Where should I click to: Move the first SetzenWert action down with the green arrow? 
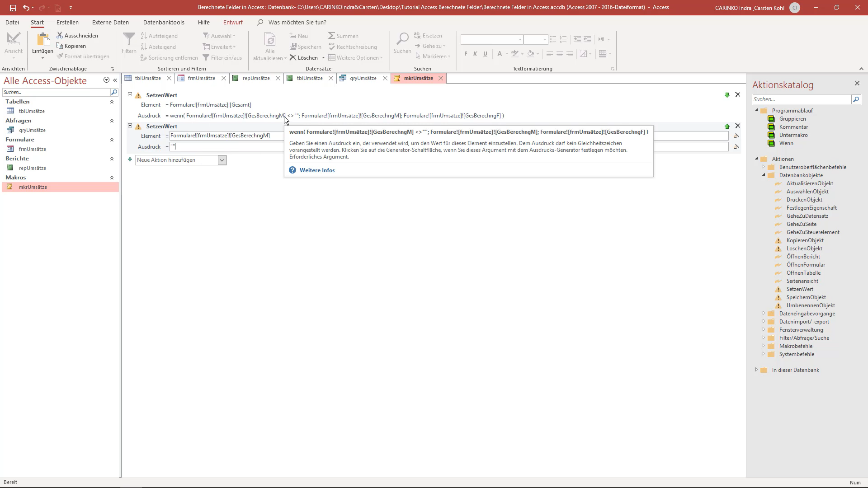click(727, 95)
